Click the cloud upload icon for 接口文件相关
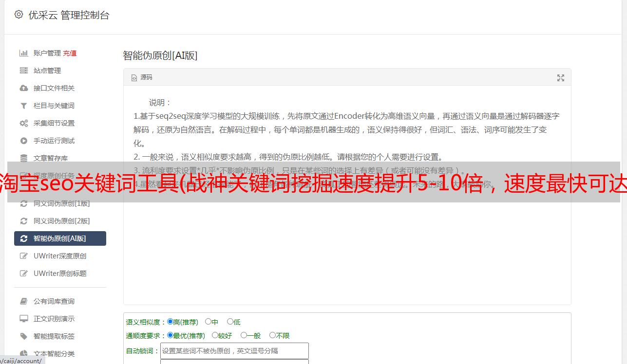 pos(23,88)
